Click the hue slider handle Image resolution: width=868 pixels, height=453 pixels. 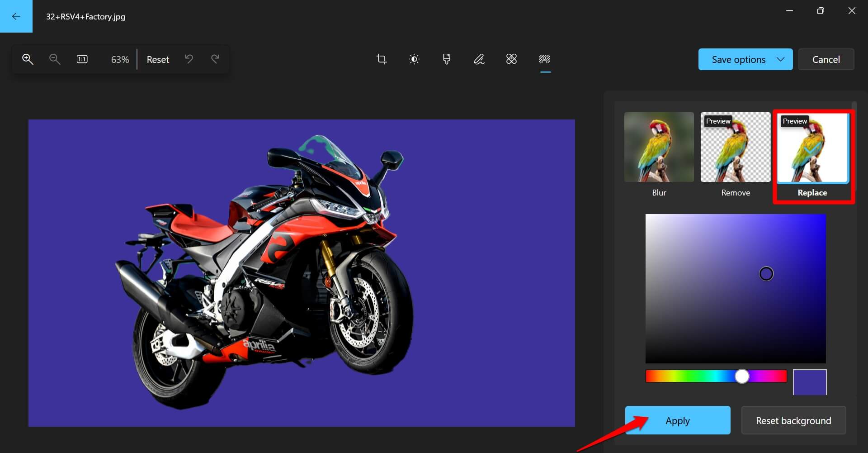[742, 376]
